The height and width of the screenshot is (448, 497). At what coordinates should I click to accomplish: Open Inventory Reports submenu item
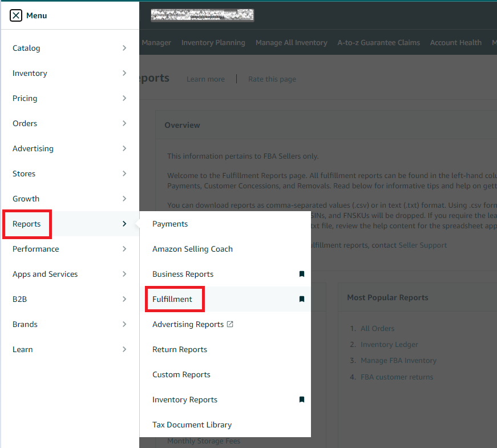(185, 399)
